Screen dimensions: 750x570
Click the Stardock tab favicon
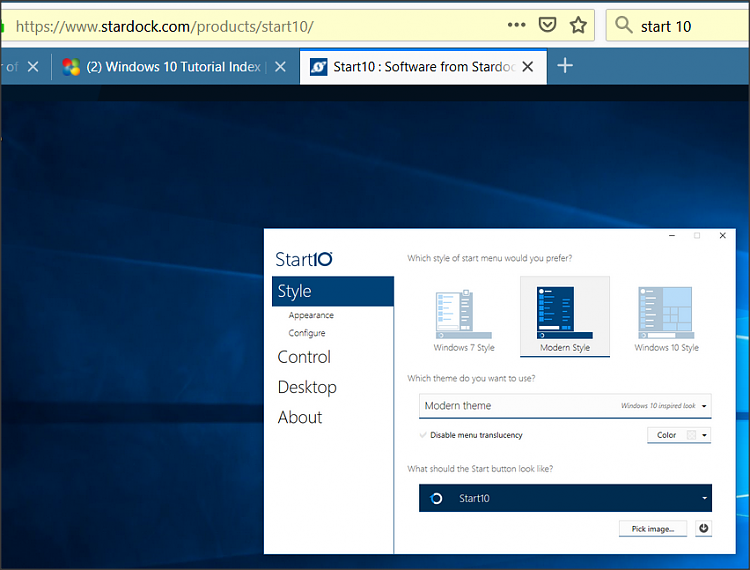[x=319, y=66]
